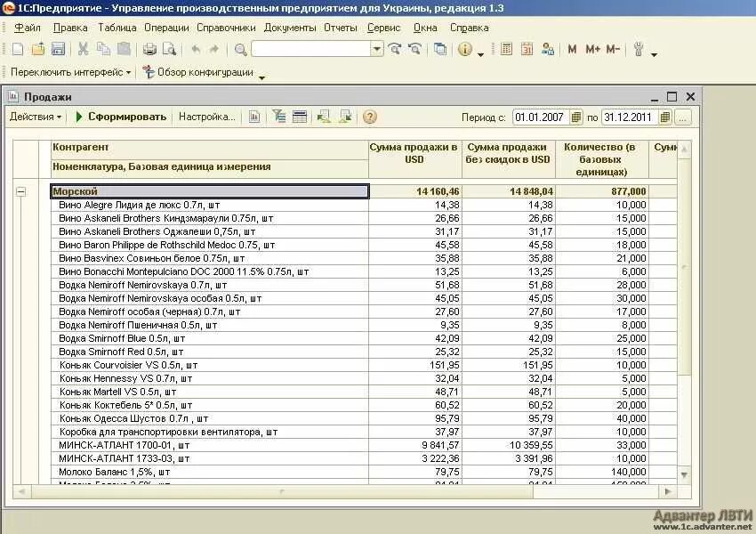This screenshot has height=534, width=756.
Task: Click the report chart icon in Продажи toolbar
Action: pyautogui.click(x=254, y=117)
